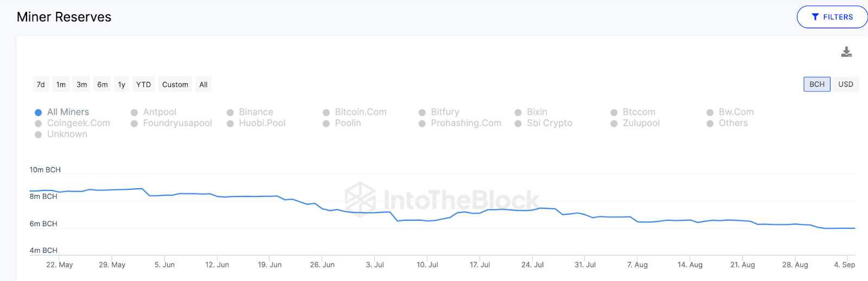Image resolution: width=868 pixels, height=281 pixels.
Task: Show the Binance miner series
Action: 231,112
